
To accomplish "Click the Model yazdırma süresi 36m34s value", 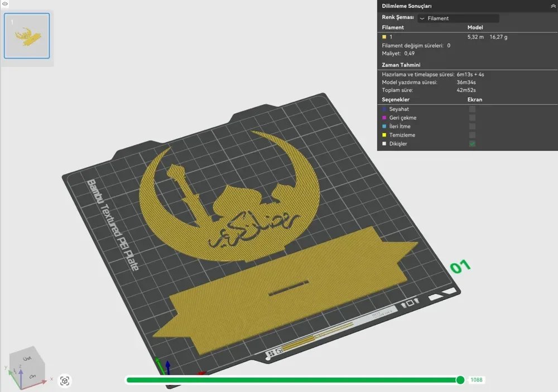I will (x=466, y=82).
